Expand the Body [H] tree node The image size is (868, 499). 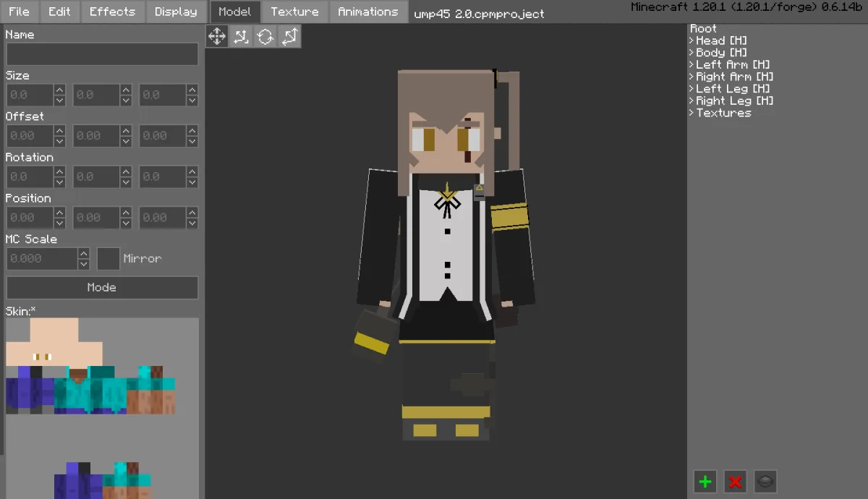[x=692, y=53]
